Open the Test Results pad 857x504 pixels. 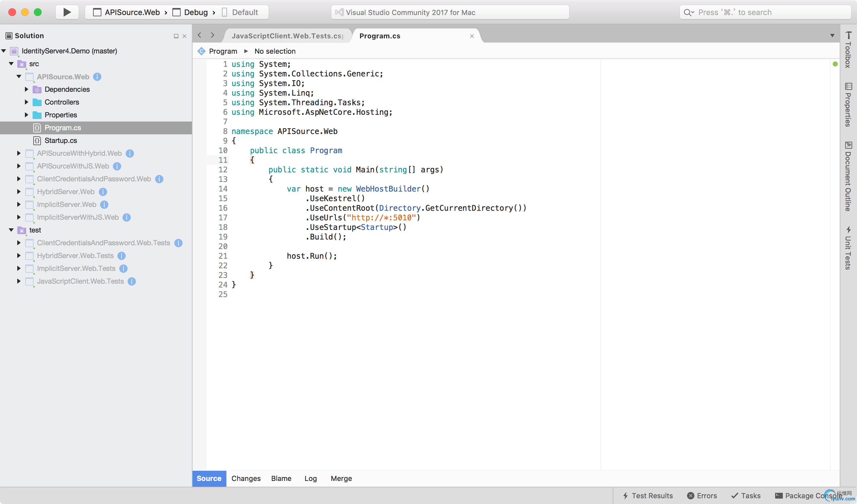tap(648, 495)
